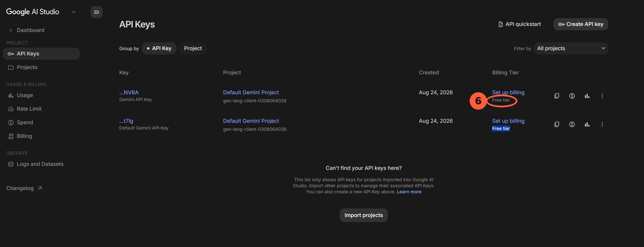Image resolution: width=644 pixels, height=247 pixels.
Task: Copy the ...NVBA API key
Action: pyautogui.click(x=557, y=96)
